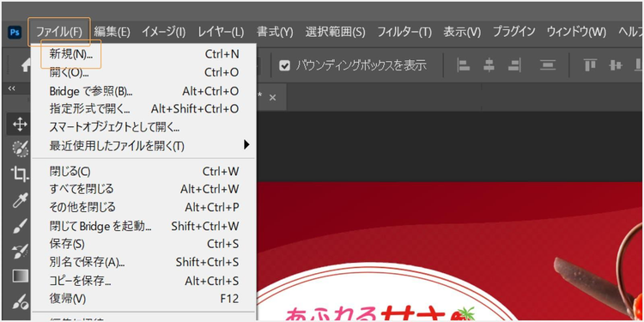The image size is (644, 322).
Task: Open the 書式(Y) menu
Action: coord(275,32)
